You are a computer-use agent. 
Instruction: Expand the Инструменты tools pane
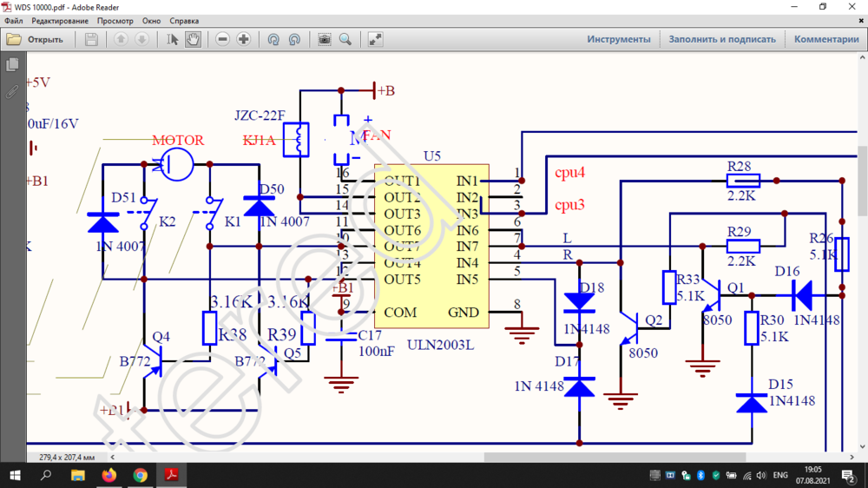(618, 39)
